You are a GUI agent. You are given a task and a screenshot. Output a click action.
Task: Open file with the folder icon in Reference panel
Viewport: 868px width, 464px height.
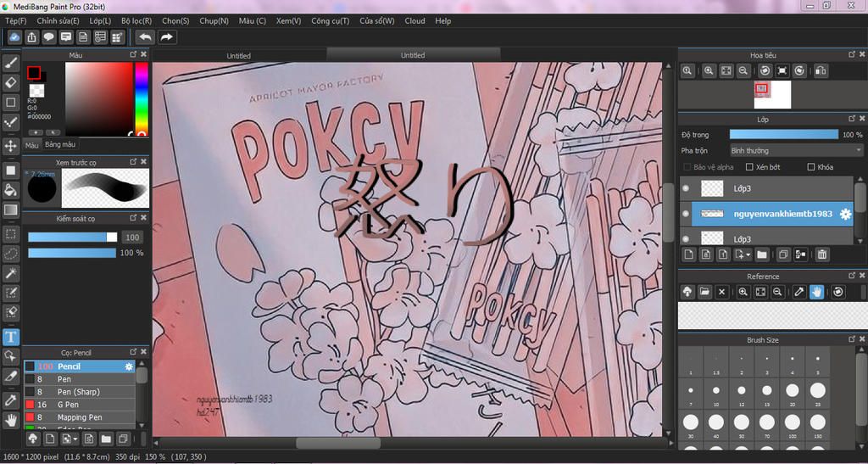click(704, 292)
